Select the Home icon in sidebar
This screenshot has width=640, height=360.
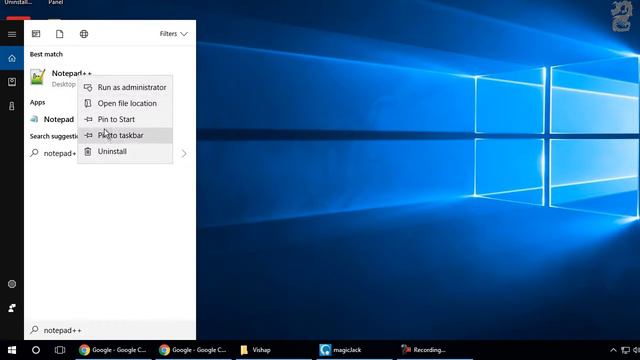point(12,58)
